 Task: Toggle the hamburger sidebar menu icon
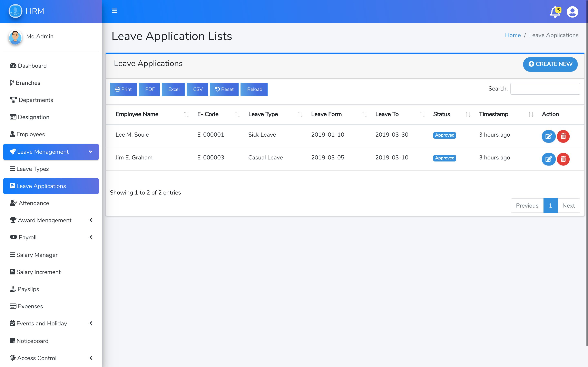click(x=114, y=11)
